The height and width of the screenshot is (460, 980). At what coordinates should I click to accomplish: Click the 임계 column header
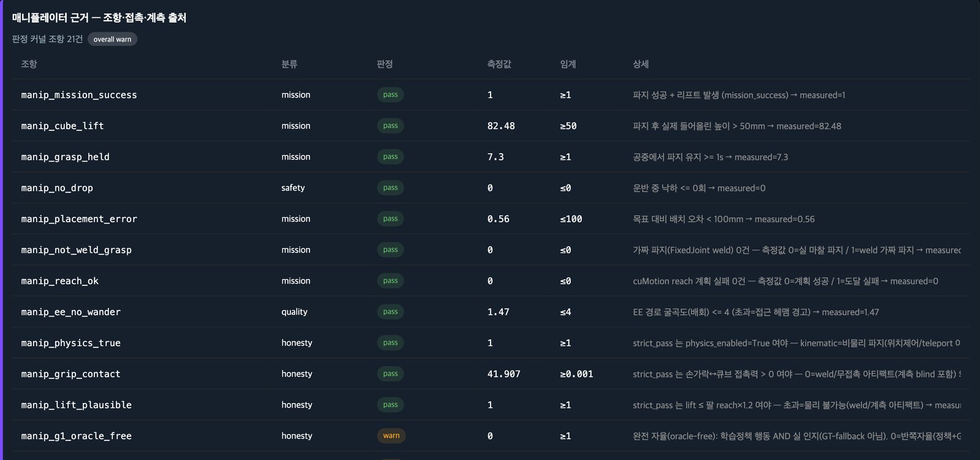click(x=568, y=64)
